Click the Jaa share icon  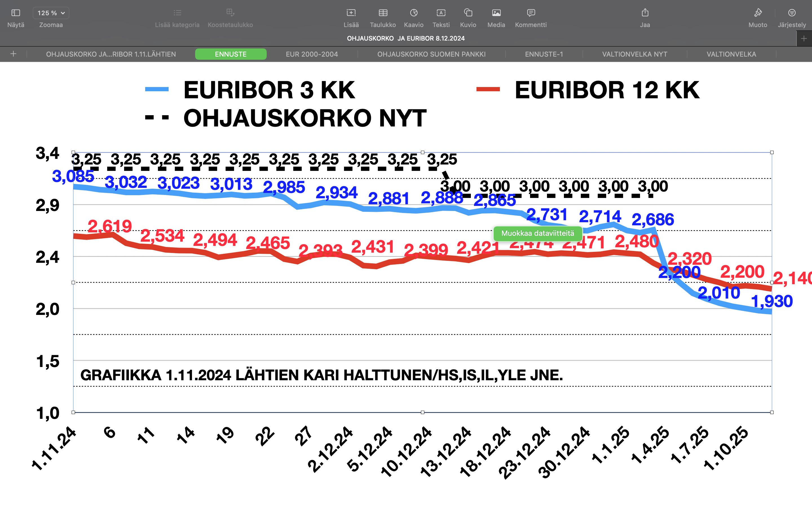coord(645,13)
